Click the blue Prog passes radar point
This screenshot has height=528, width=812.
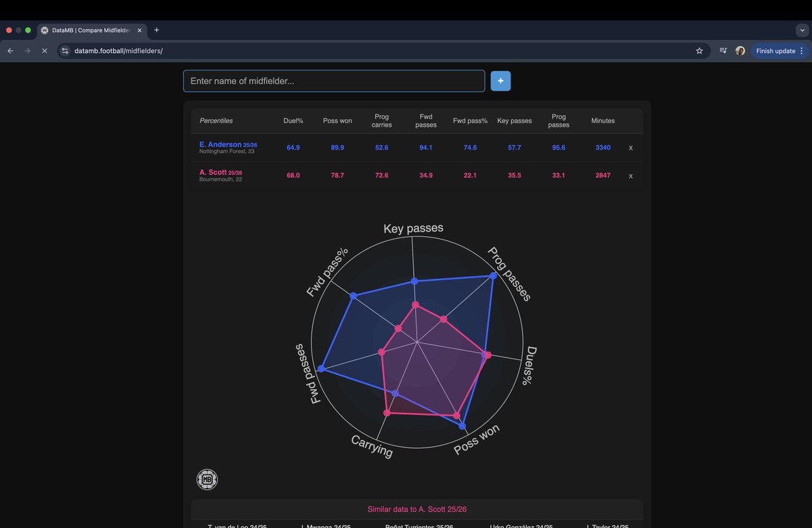coord(494,276)
